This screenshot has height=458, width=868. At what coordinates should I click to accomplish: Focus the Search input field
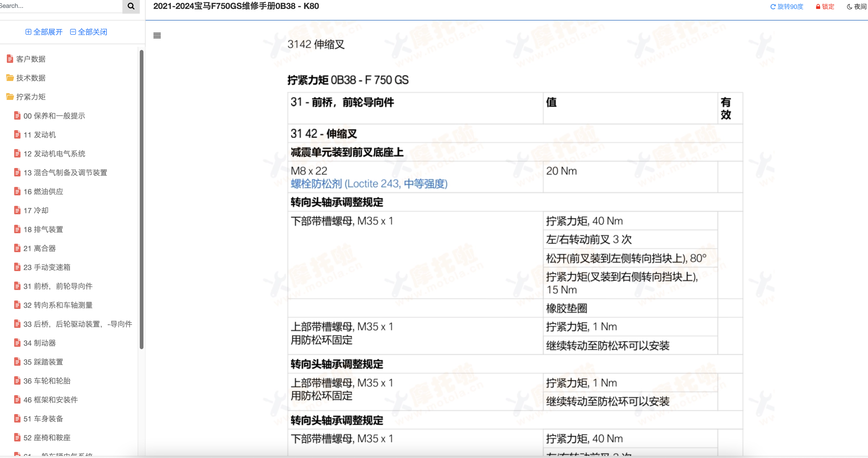(61, 6)
